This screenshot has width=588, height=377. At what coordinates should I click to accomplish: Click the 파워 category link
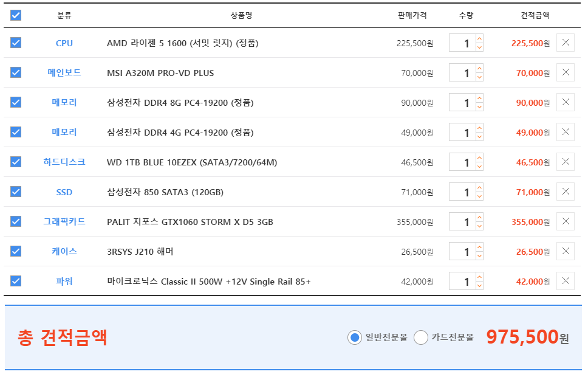(x=64, y=282)
